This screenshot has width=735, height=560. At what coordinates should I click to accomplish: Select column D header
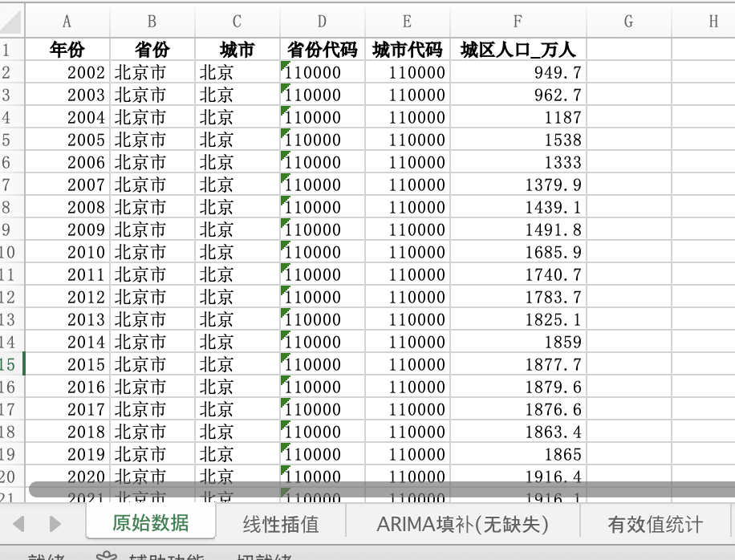[x=322, y=21]
